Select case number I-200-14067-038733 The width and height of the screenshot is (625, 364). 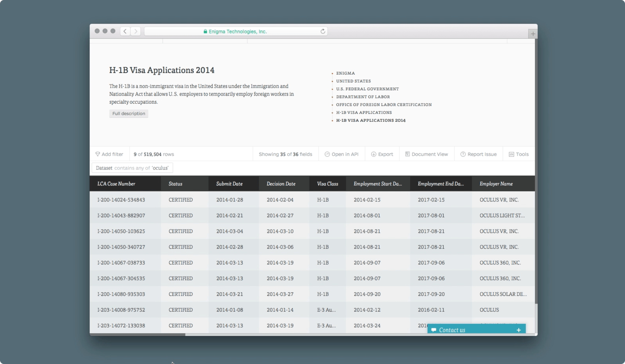click(121, 263)
